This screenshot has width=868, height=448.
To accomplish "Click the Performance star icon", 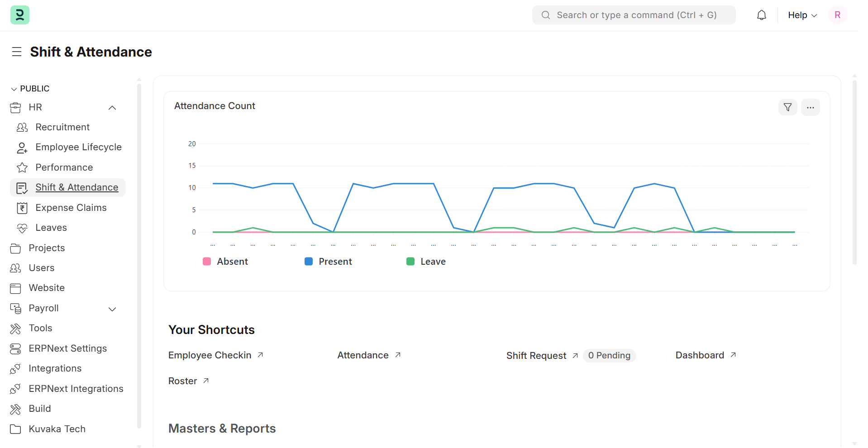I will [22, 168].
